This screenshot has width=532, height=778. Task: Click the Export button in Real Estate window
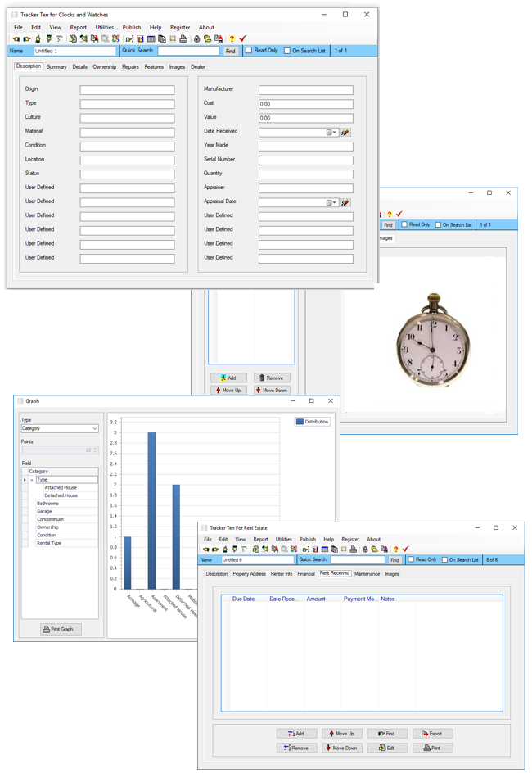tap(433, 733)
